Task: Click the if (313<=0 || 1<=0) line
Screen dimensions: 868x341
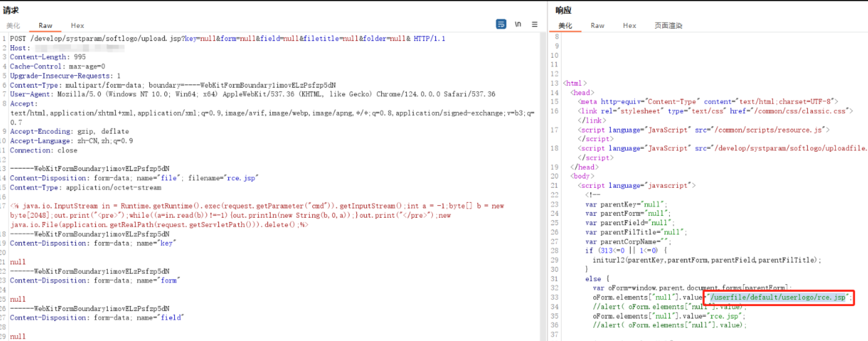Action: coord(626,251)
